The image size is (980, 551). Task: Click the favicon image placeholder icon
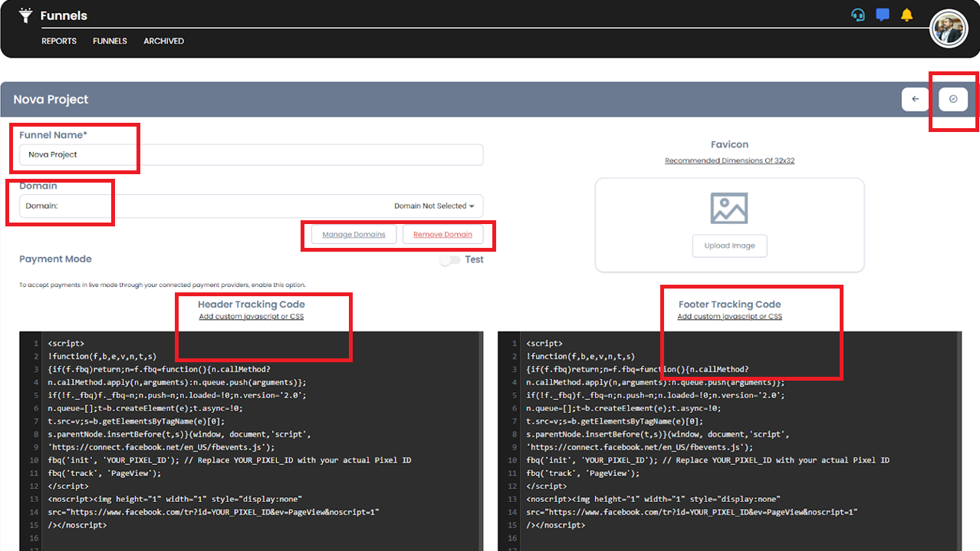point(728,209)
